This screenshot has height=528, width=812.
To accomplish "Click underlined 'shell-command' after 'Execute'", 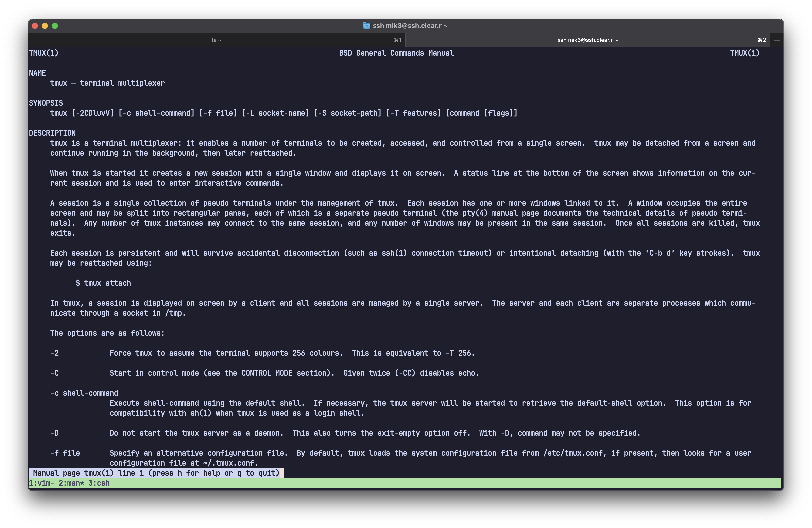I will click(171, 403).
